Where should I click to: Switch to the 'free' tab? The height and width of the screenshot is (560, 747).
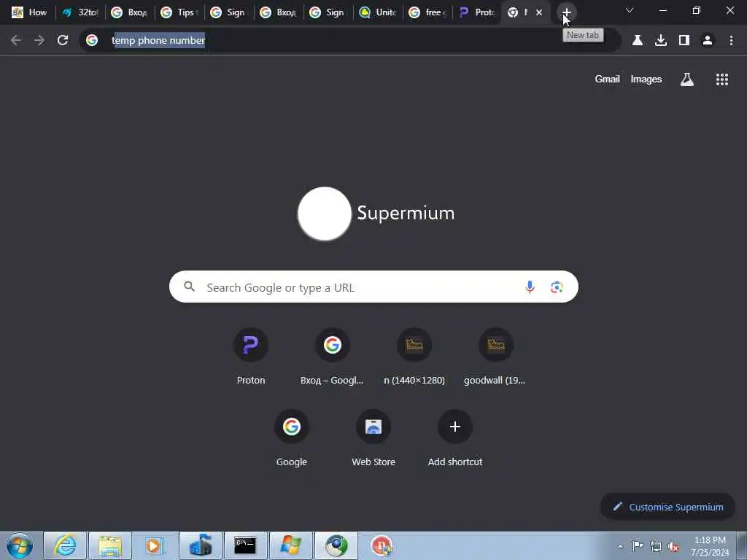coord(427,12)
